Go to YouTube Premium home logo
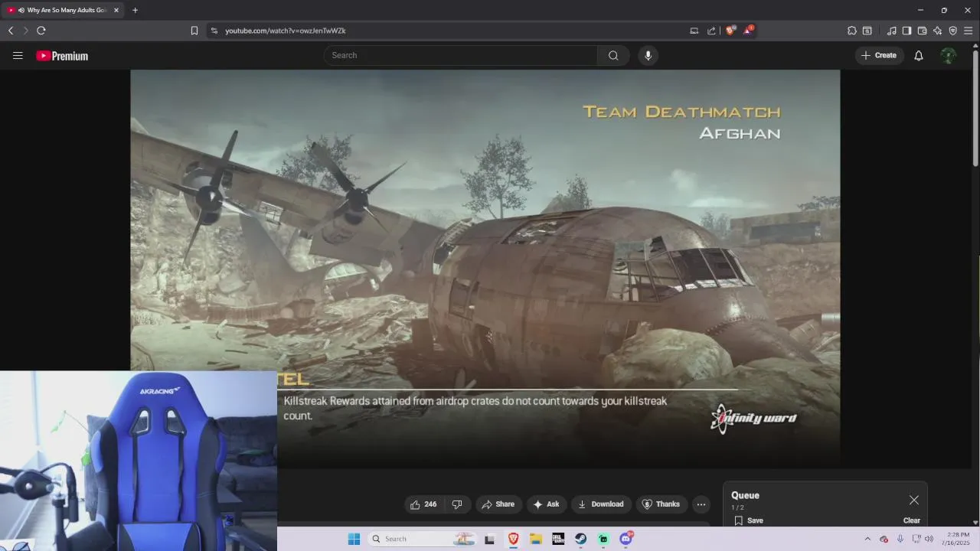980x551 pixels. tap(62, 56)
